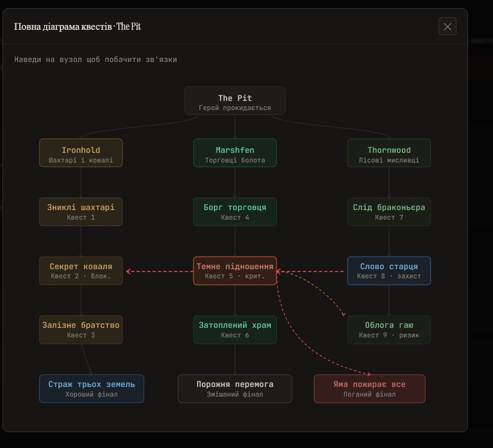The image size is (493, 448).
Task: Click the Борг торговця quest node
Action: pos(235,212)
